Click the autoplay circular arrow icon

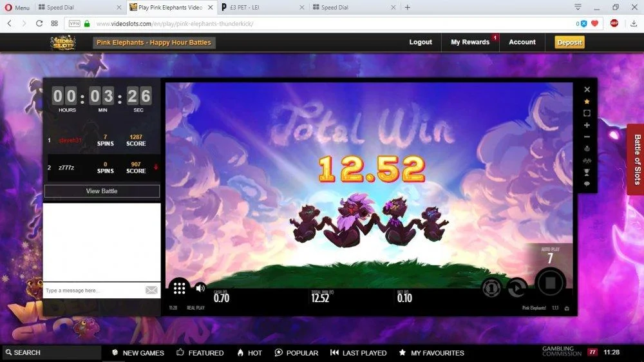click(516, 288)
